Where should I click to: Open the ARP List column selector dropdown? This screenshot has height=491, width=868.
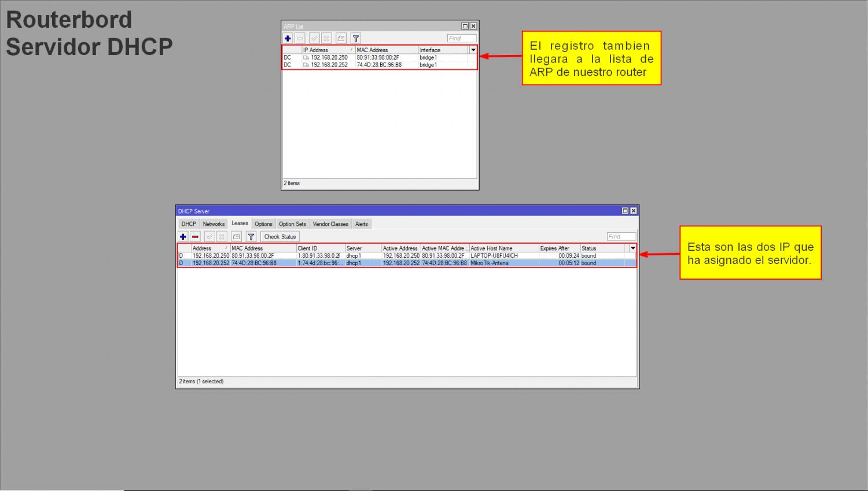coord(473,50)
